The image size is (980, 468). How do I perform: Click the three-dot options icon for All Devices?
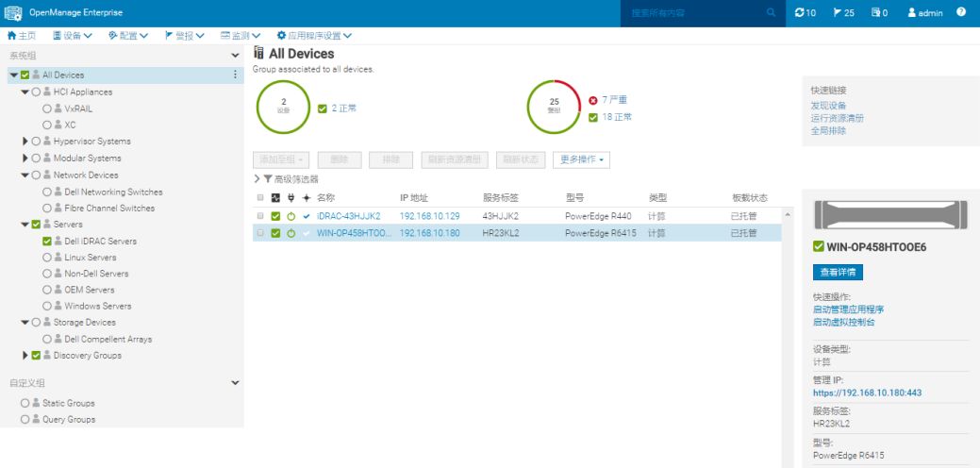235,75
